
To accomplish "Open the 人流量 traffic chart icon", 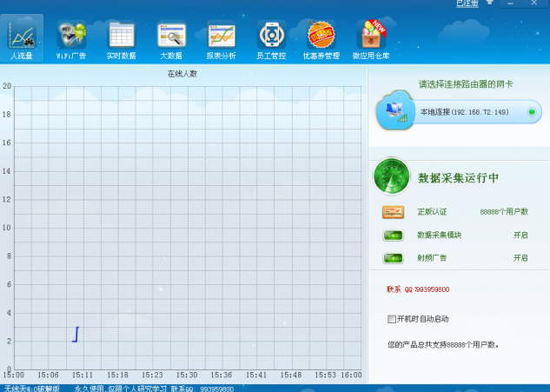I will pos(22,37).
